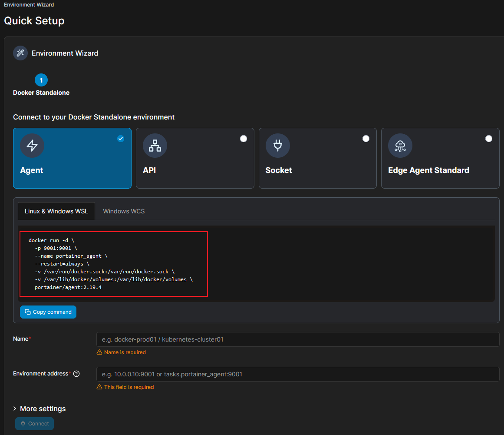
Task: Click the Edge Agent Standard cloud icon
Action: 400,146
